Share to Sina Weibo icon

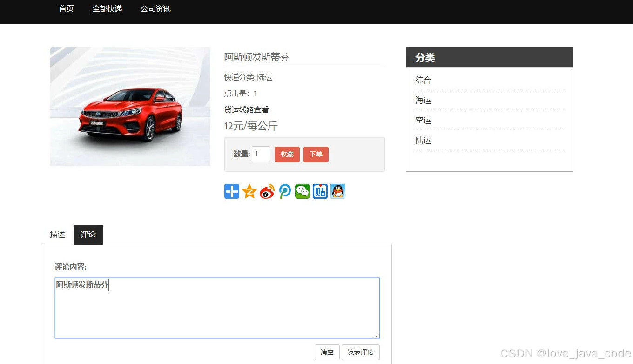tap(267, 191)
